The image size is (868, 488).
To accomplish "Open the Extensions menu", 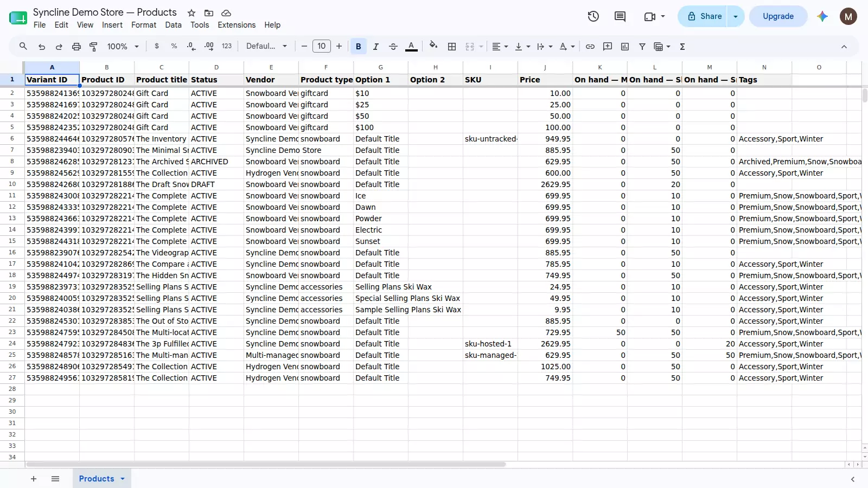I will point(237,25).
